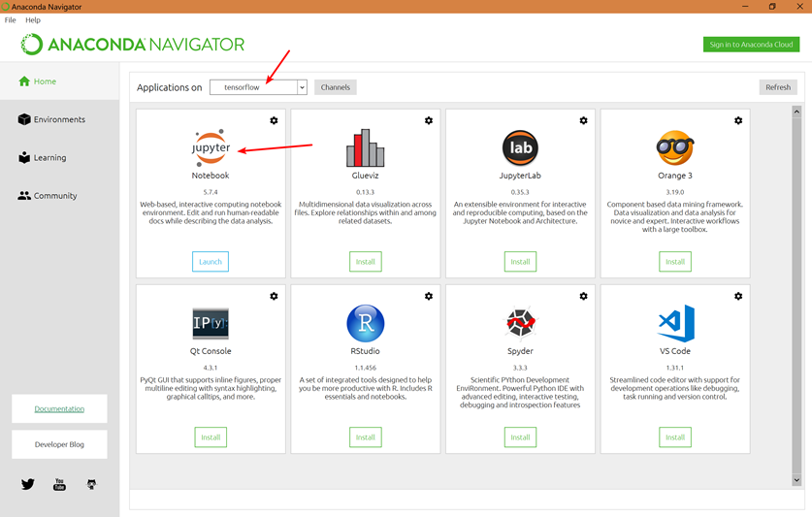Install VS Code
Image resolution: width=812 pixels, height=517 pixels.
pyautogui.click(x=675, y=437)
